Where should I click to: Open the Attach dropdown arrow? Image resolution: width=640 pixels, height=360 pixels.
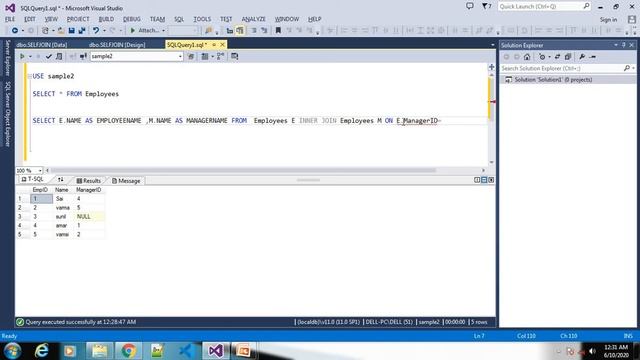[164, 31]
